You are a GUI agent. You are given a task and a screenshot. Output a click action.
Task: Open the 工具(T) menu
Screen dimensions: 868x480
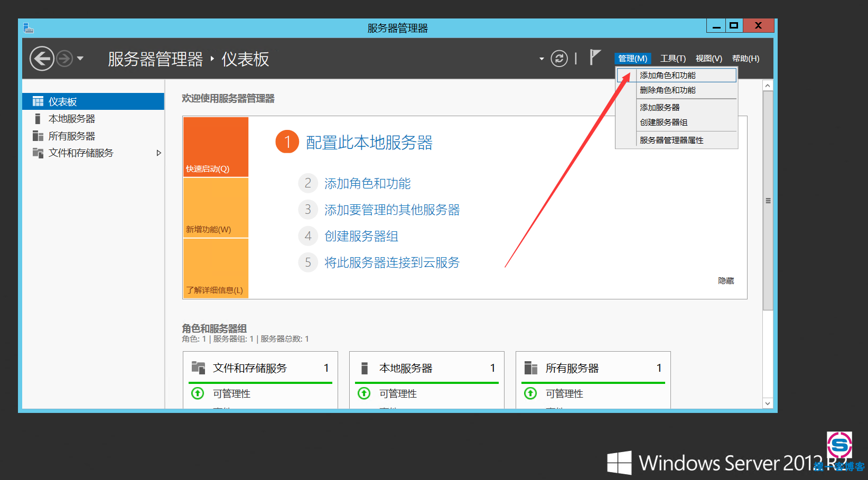(673, 59)
